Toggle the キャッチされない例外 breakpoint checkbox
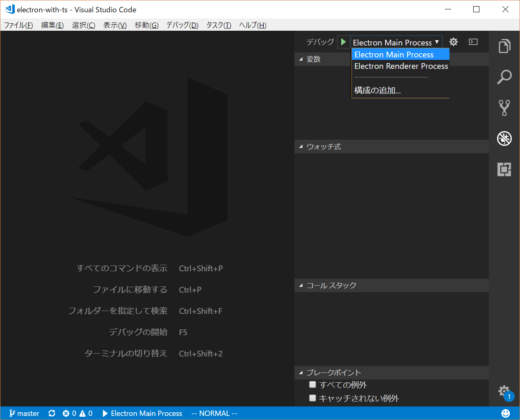The height and width of the screenshot is (420, 520). click(312, 398)
